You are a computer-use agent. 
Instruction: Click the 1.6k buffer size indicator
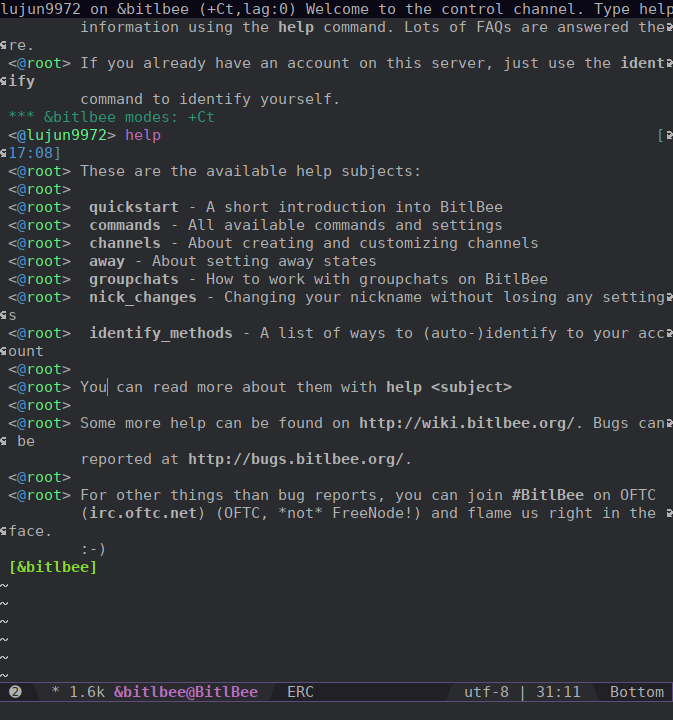[x=87, y=692]
